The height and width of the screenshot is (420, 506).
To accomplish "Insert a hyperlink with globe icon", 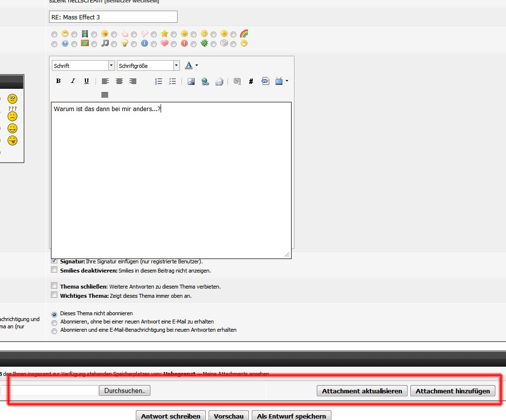I will [205, 81].
